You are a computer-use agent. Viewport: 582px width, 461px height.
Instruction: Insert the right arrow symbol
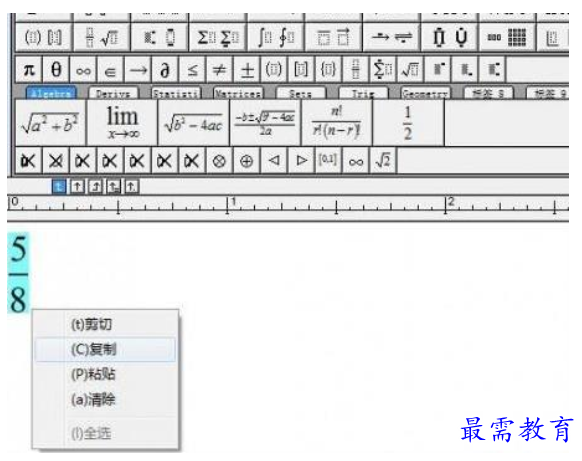pyautogui.click(x=138, y=69)
